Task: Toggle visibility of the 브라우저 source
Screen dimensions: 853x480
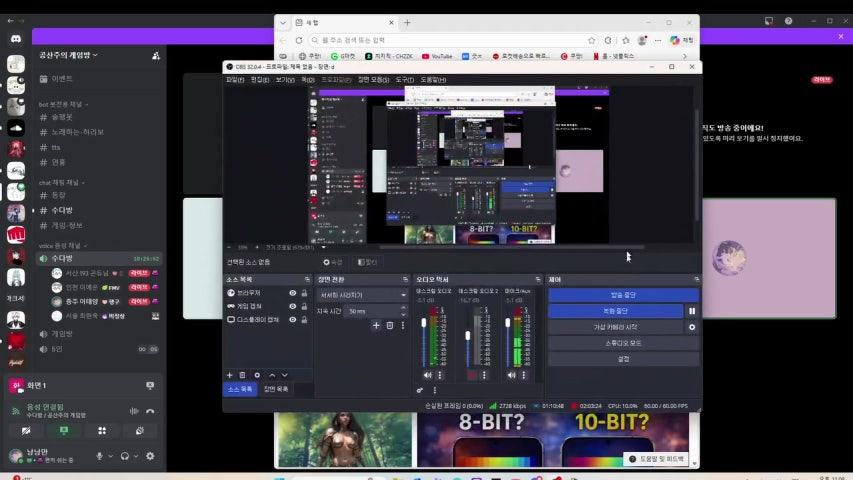Action: point(293,293)
